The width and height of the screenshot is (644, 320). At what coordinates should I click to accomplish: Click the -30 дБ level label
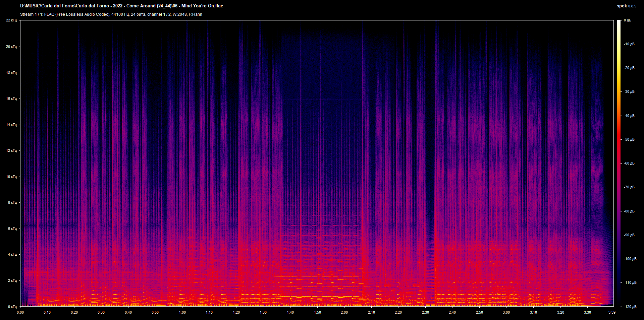[x=629, y=92]
